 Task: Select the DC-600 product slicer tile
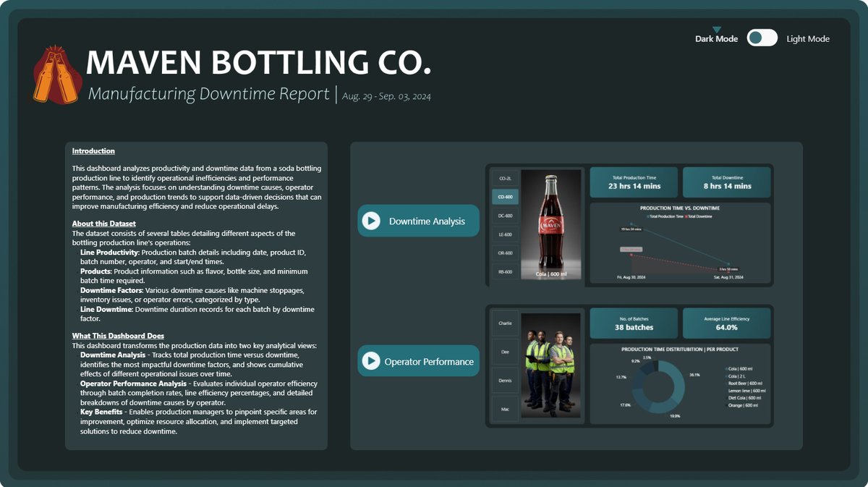(503, 216)
